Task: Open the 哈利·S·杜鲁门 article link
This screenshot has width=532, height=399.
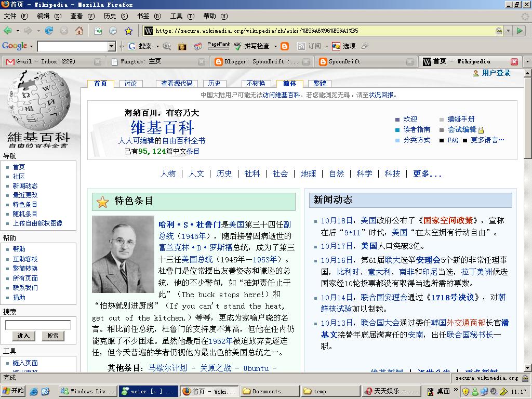Action: pyautogui.click(x=190, y=224)
